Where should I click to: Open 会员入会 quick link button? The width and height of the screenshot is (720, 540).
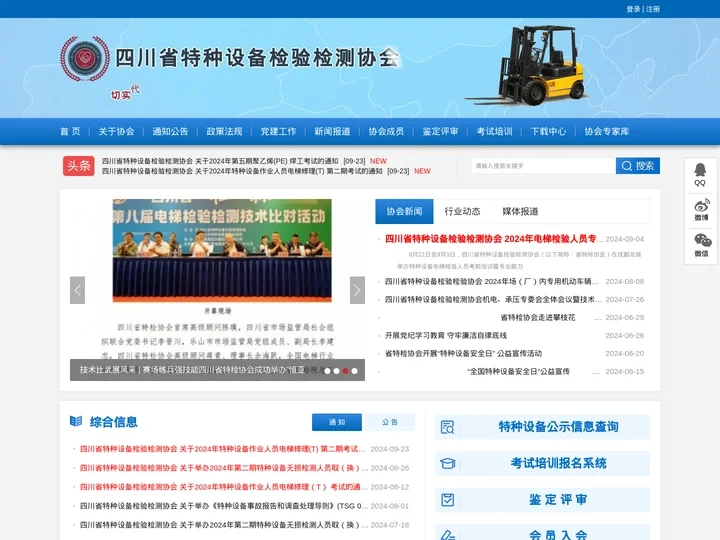[x=542, y=533]
